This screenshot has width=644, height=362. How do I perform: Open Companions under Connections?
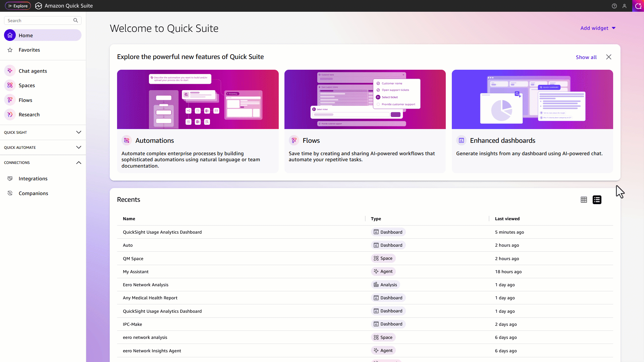tap(33, 193)
